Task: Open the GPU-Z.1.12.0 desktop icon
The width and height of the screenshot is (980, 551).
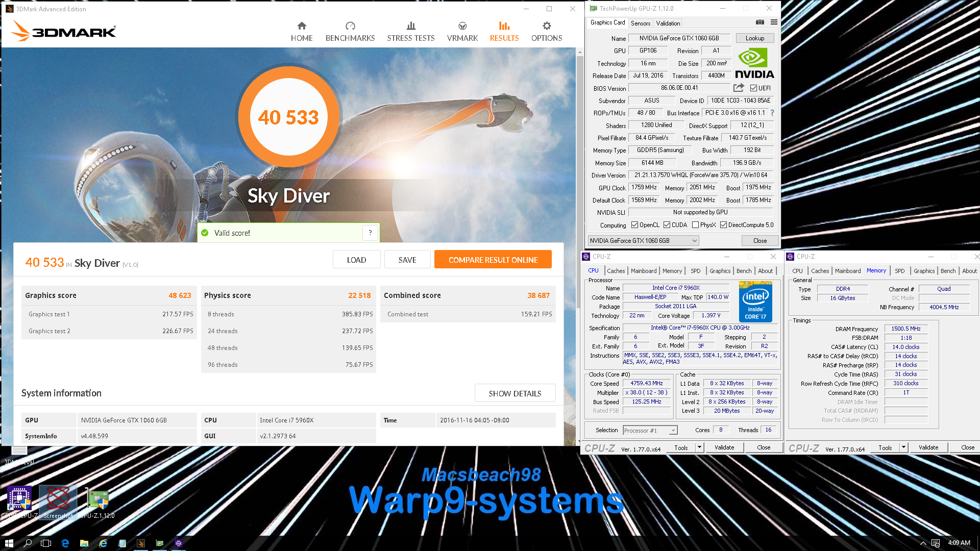Action: [98, 502]
